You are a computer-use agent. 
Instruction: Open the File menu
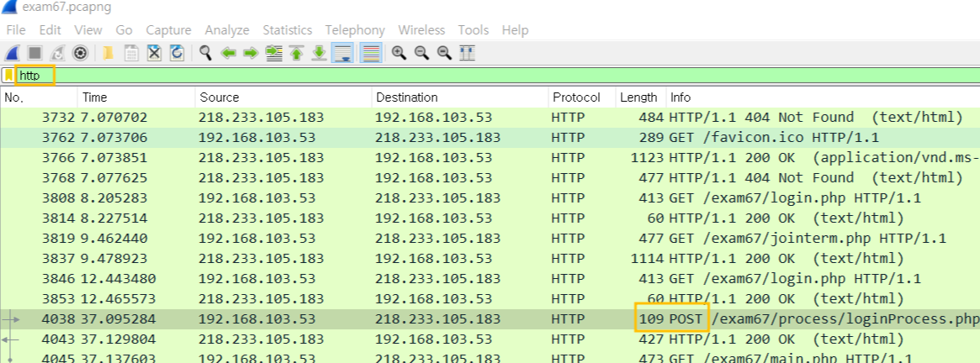click(16, 30)
